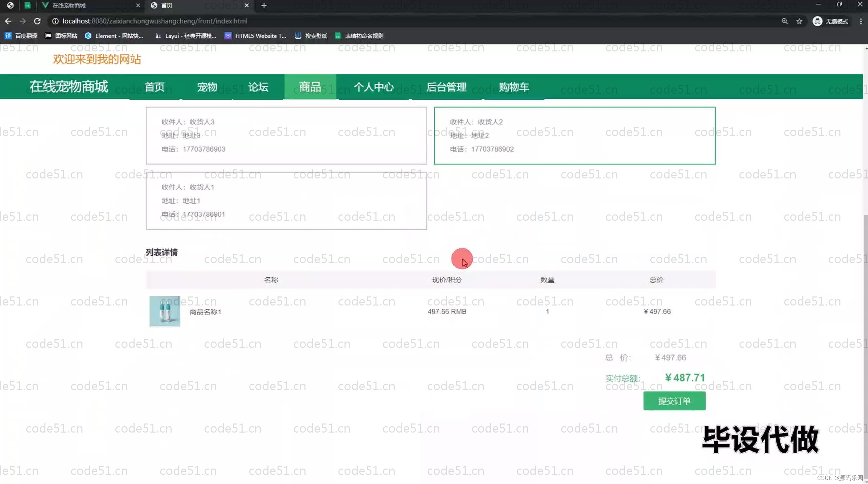Bookmark this page with the star icon
Image resolution: width=868 pixels, height=484 pixels.
click(x=799, y=21)
